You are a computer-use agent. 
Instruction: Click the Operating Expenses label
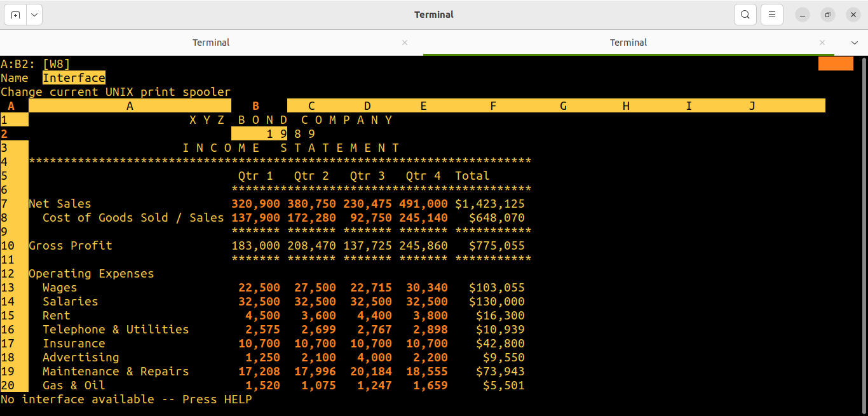(x=92, y=274)
